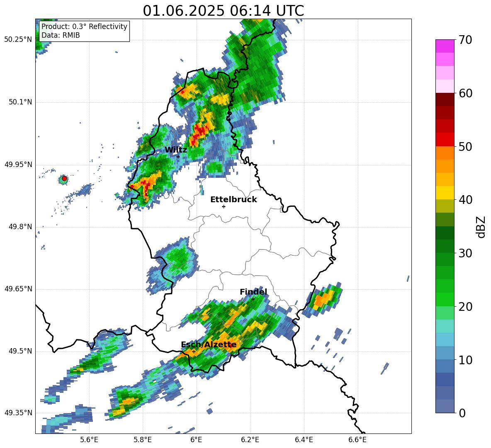Click the Findel city label
Viewport: 491px width, 448px height.
point(253,292)
